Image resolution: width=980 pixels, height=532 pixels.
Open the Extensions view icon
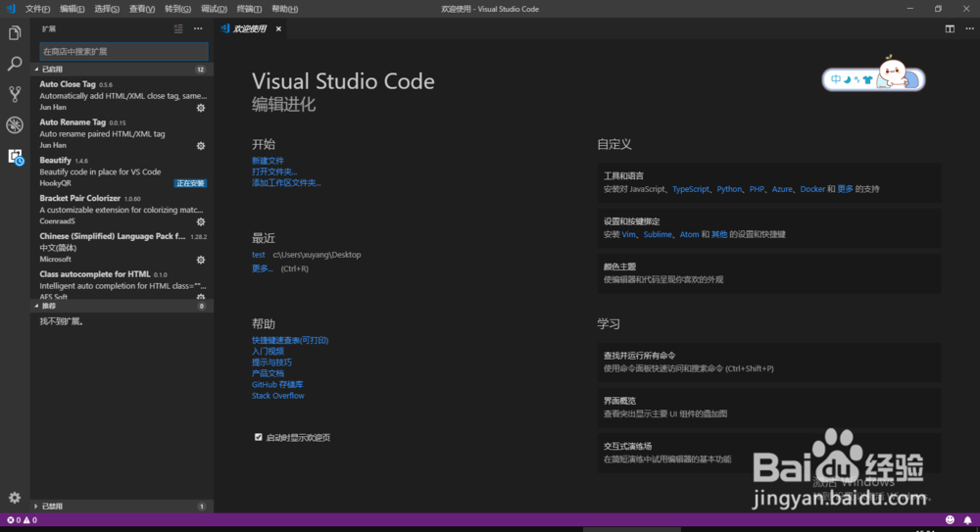point(15,157)
